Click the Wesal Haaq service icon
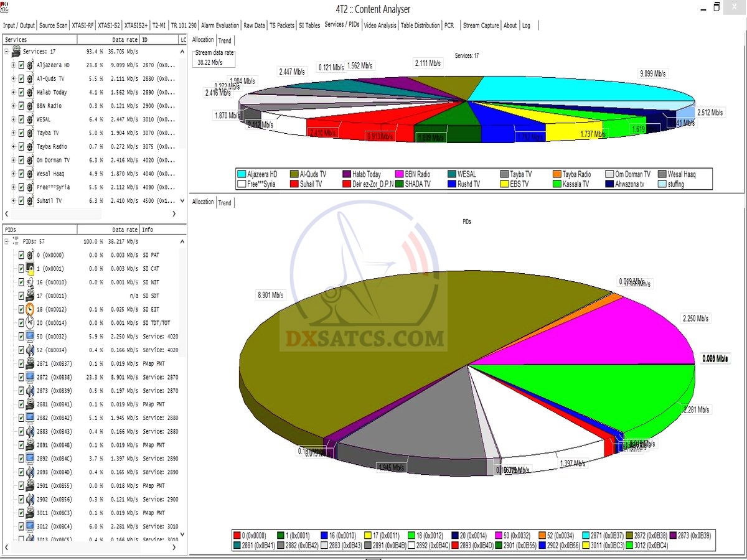This screenshot has width=747, height=560. click(31, 174)
